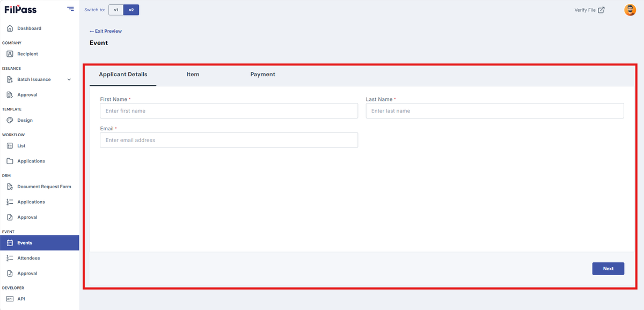Image resolution: width=644 pixels, height=310 pixels.
Task: Expand the Batch Issuance submenu chevron
Action: click(x=69, y=79)
